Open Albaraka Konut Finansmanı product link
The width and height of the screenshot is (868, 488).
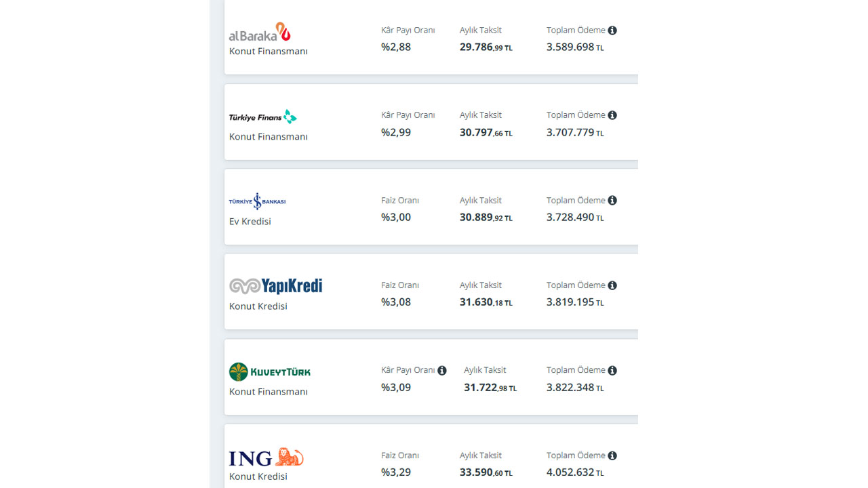point(269,52)
